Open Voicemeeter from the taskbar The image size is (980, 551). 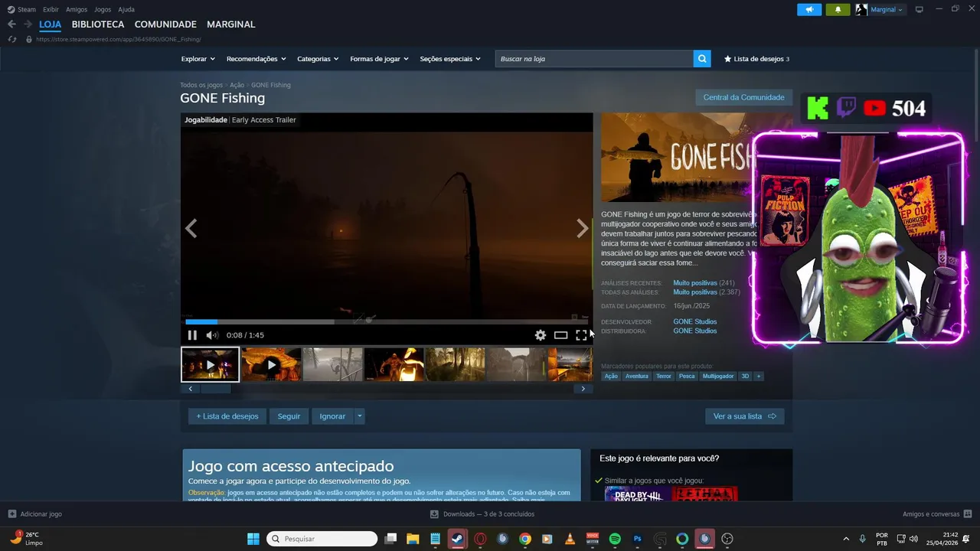pyautogui.click(x=593, y=539)
